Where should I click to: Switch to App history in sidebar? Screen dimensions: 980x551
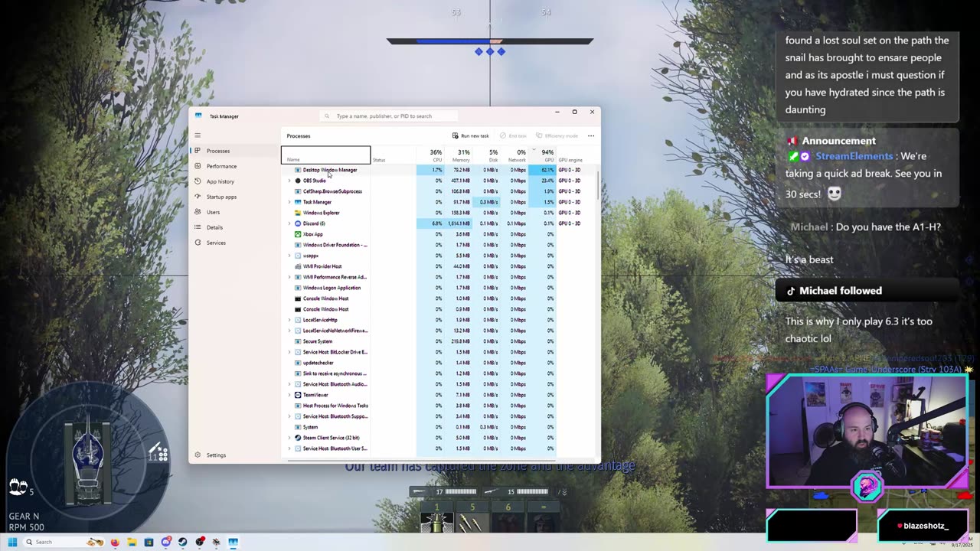(x=235, y=181)
